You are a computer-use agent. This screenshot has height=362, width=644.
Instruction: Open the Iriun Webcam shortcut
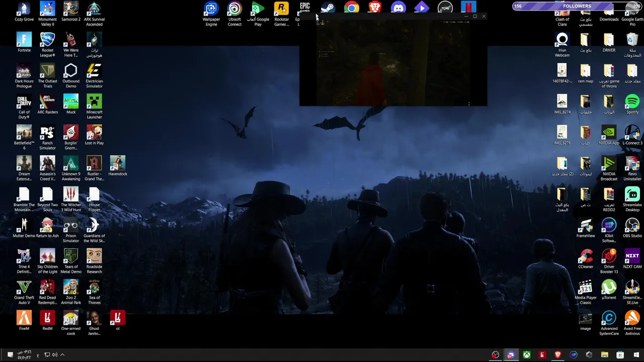click(x=562, y=44)
